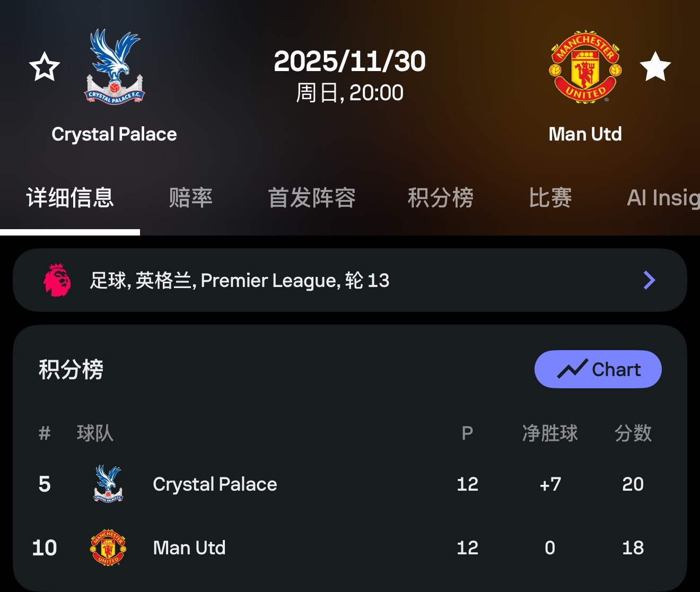Tap the Manchester United crest in header

pos(585,67)
